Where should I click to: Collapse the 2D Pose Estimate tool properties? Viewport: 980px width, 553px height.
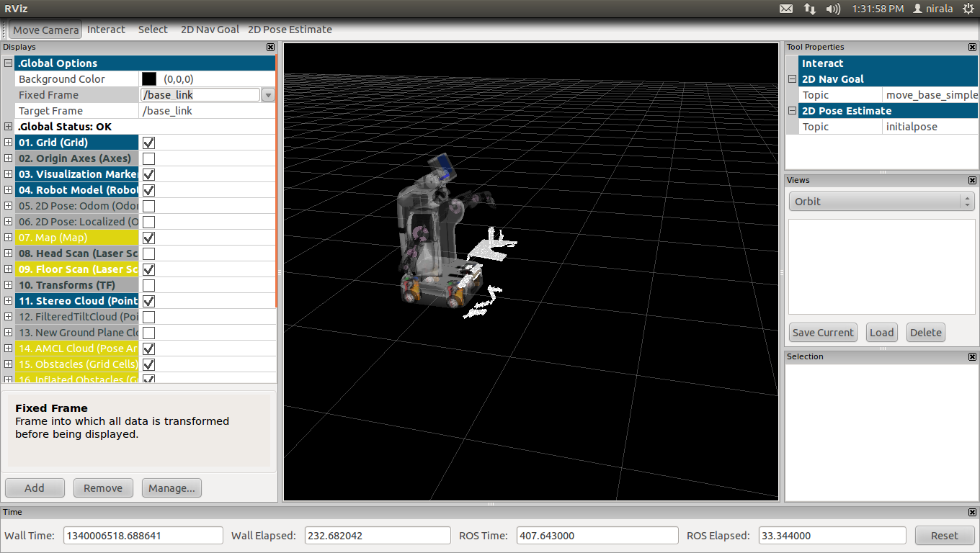tap(792, 111)
